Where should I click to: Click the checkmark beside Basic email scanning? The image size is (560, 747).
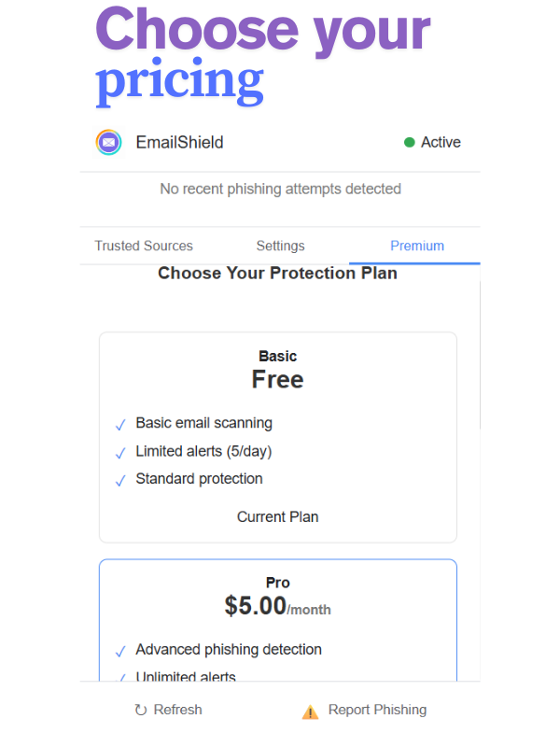click(x=120, y=425)
